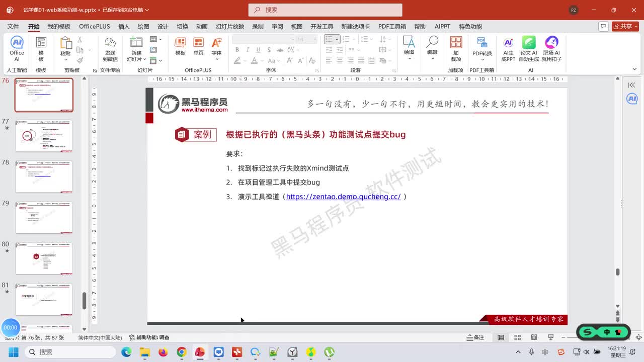
Task: Open the 绘图 dropdown arrow
Action: tap(409, 59)
